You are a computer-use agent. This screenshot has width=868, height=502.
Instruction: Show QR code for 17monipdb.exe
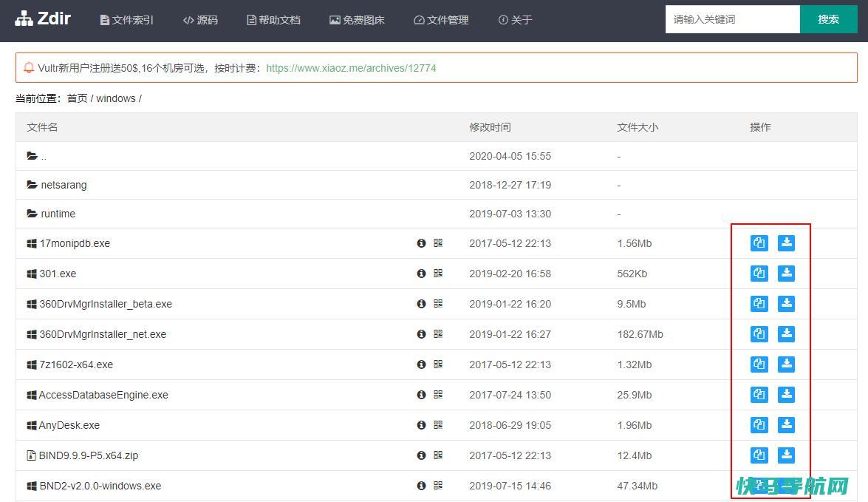click(x=438, y=242)
